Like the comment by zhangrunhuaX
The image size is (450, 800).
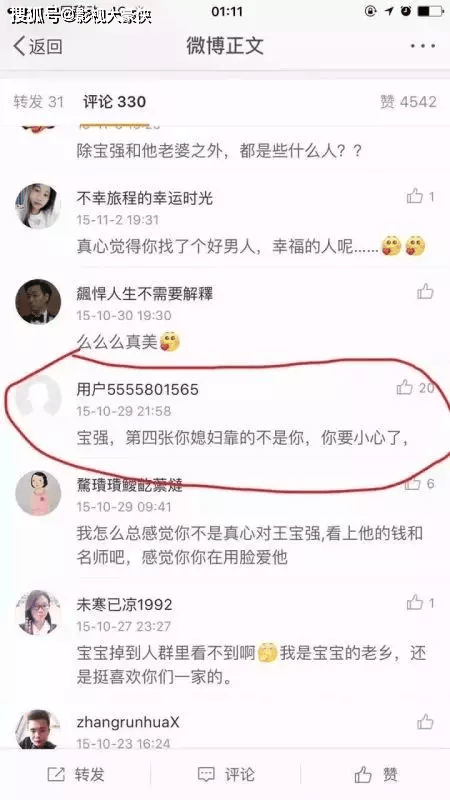425,722
